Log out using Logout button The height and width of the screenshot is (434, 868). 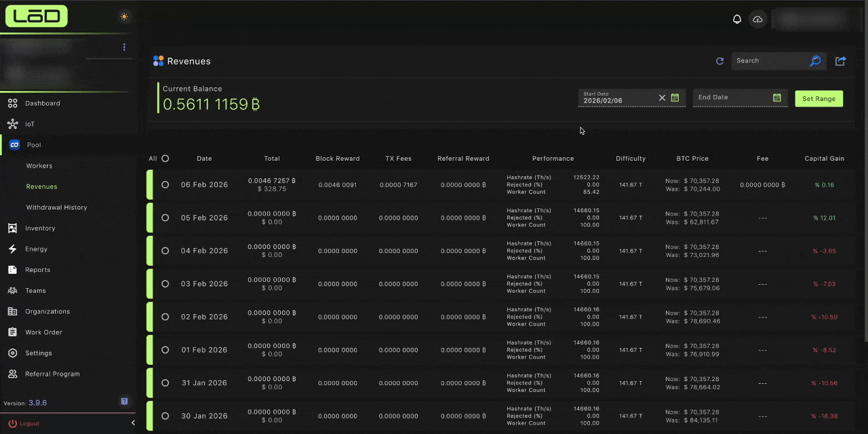pos(24,423)
